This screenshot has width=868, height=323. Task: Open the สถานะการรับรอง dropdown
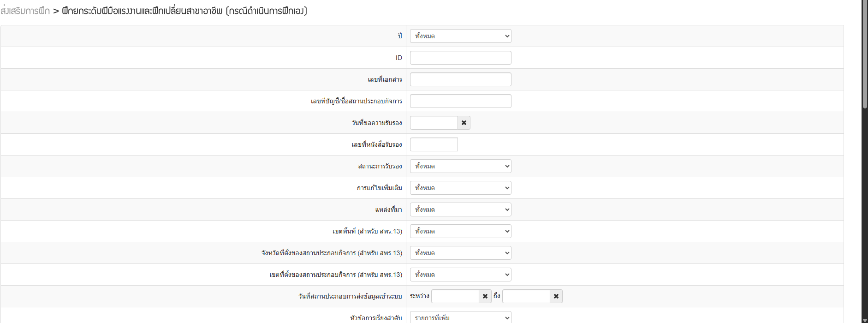[460, 166]
